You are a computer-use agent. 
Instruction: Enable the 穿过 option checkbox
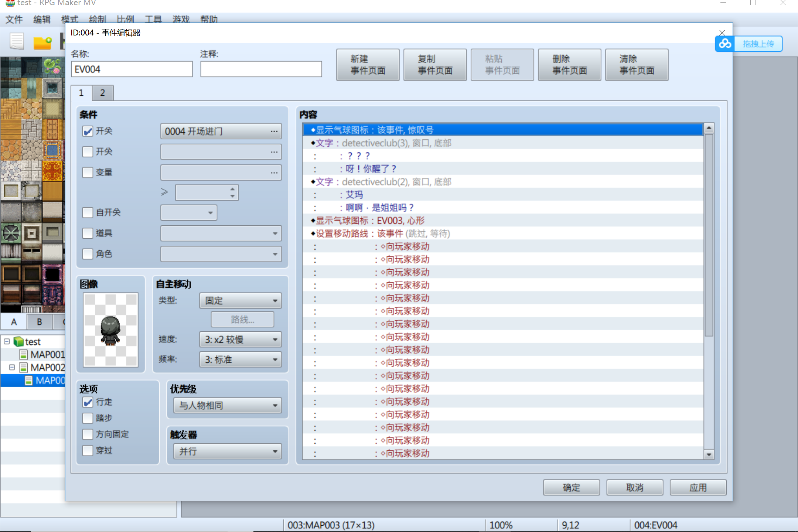pyautogui.click(x=88, y=451)
